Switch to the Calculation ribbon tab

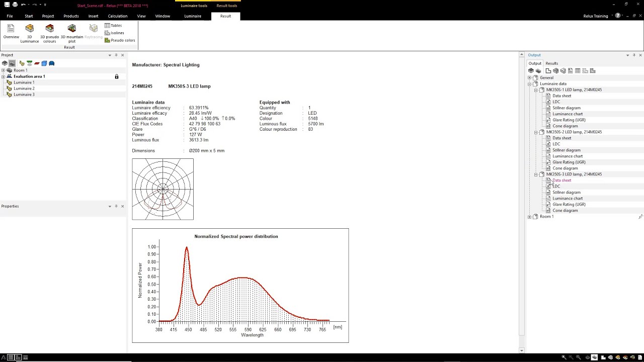[x=117, y=16]
